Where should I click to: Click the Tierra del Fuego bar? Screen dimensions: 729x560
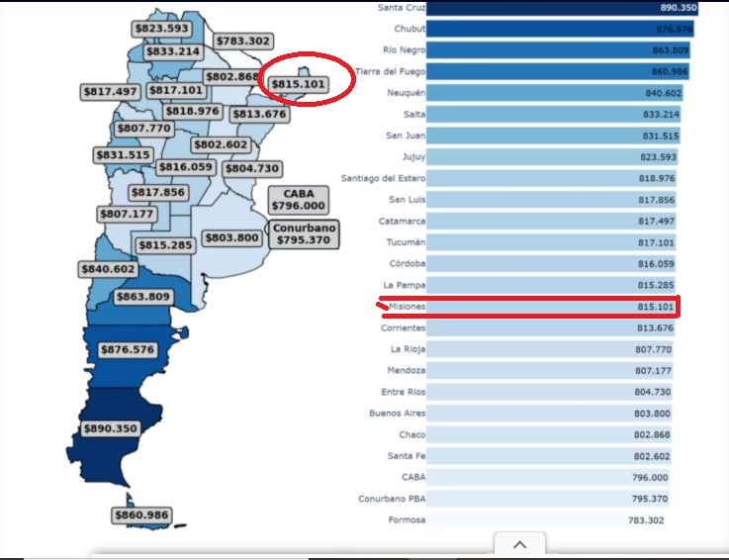[559, 71]
